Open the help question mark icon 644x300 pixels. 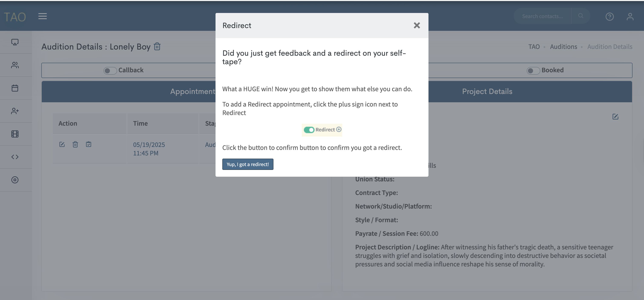click(x=609, y=16)
